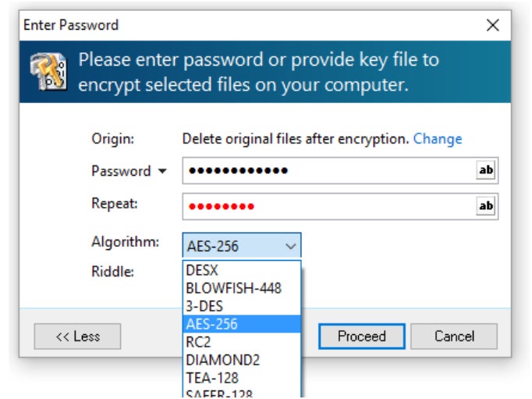Cancel the encryption dialog
Image resolution: width=532 pixels, height=399 pixels.
tap(454, 337)
